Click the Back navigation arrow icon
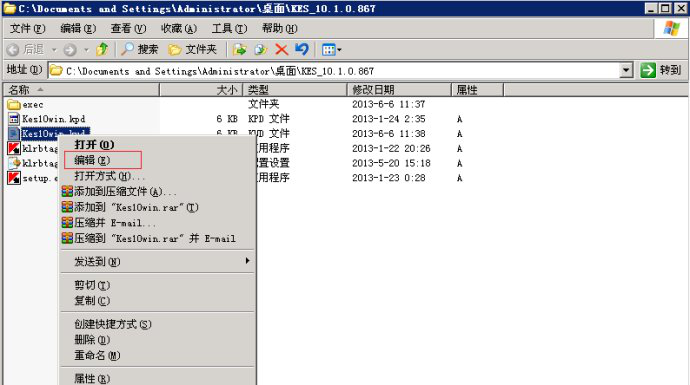The height and width of the screenshot is (385, 690). coord(13,50)
